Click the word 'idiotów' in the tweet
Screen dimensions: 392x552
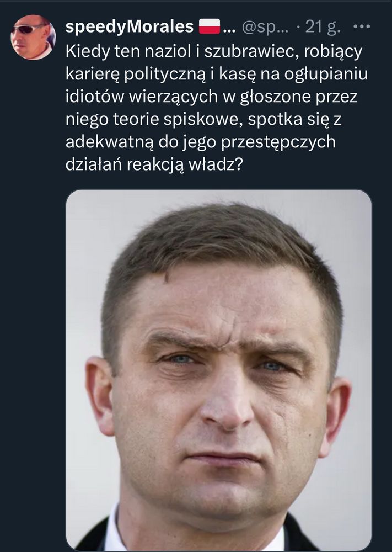pyautogui.click(x=95, y=97)
